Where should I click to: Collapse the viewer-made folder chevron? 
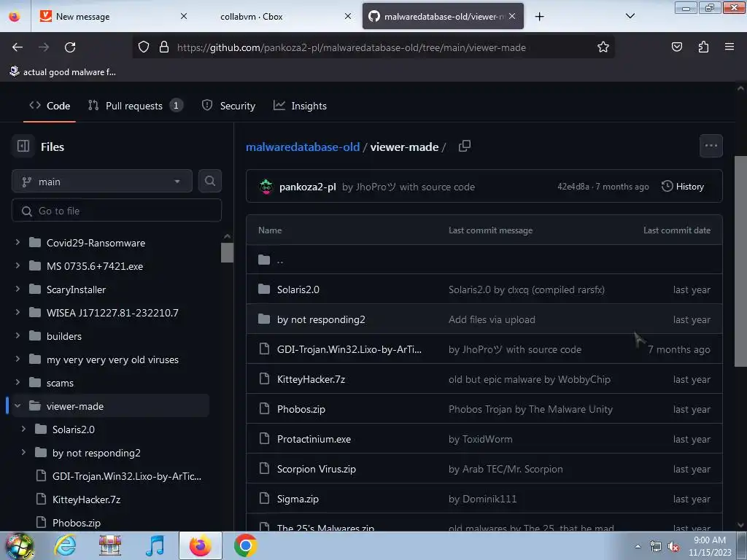coord(18,405)
